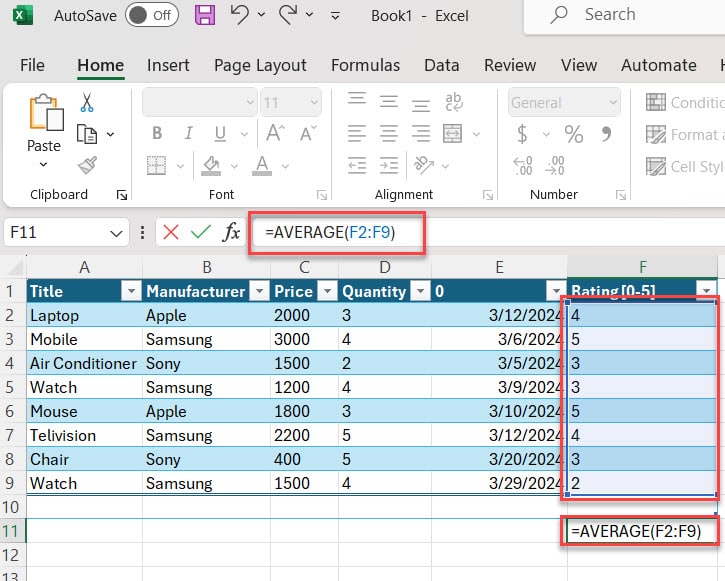Switch to the Insert tab
This screenshot has height=581, width=725.
pos(168,65)
